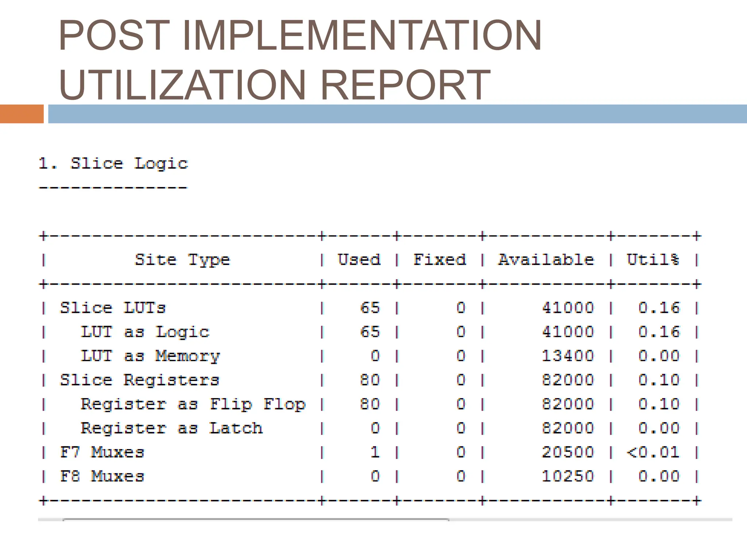Screen dimensions: 747x560
Task: Select the 'Slice LUTs' row label
Action: (113, 308)
